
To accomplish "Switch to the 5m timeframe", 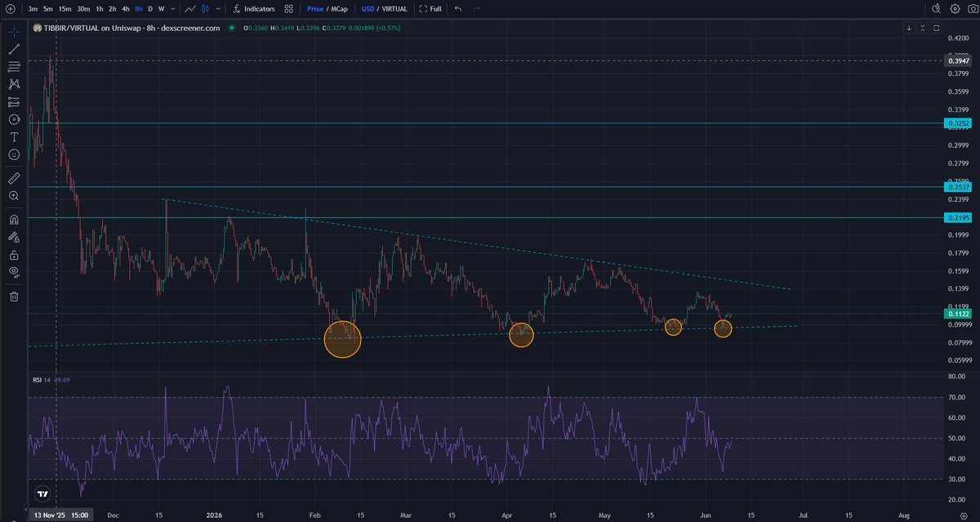I will pos(49,9).
